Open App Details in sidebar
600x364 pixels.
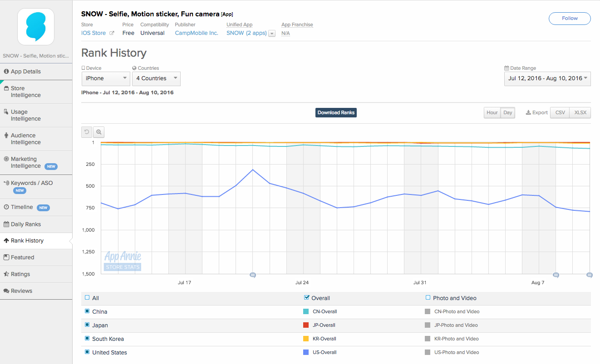[x=36, y=72]
